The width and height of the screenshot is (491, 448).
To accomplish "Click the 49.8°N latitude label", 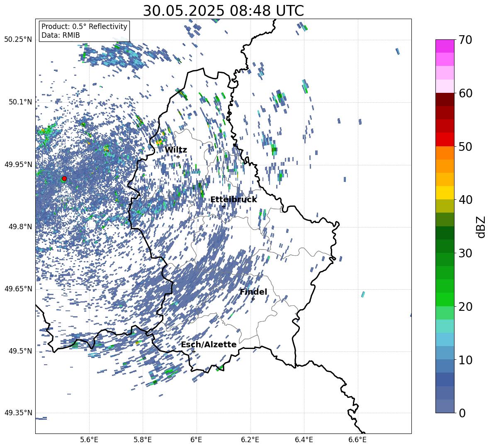I will (x=20, y=227).
